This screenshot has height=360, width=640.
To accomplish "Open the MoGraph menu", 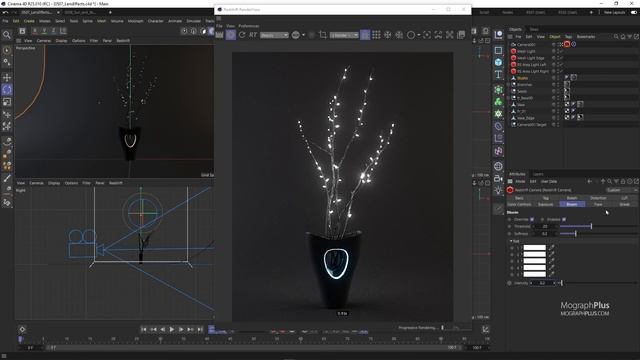I will (x=136, y=21).
